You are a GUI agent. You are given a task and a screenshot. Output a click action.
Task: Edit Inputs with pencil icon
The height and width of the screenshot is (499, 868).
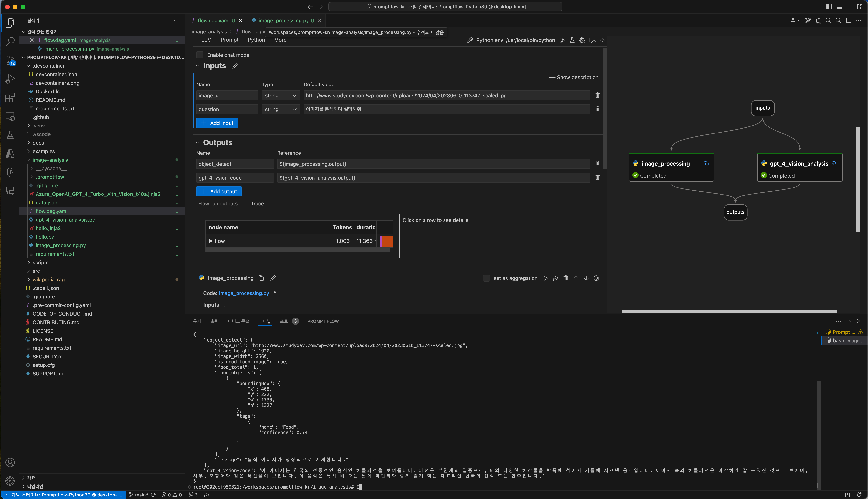(235, 66)
